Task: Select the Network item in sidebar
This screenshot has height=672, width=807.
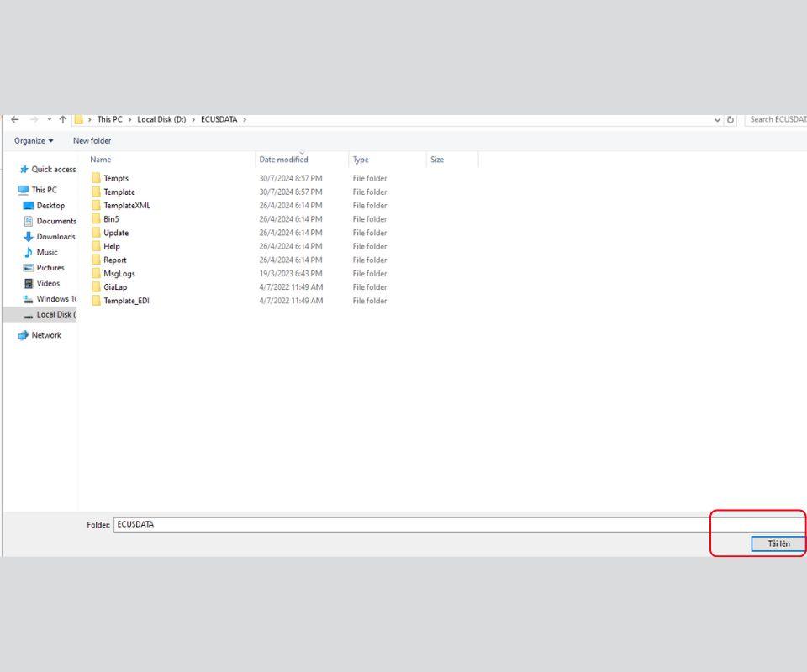Action: 46,335
